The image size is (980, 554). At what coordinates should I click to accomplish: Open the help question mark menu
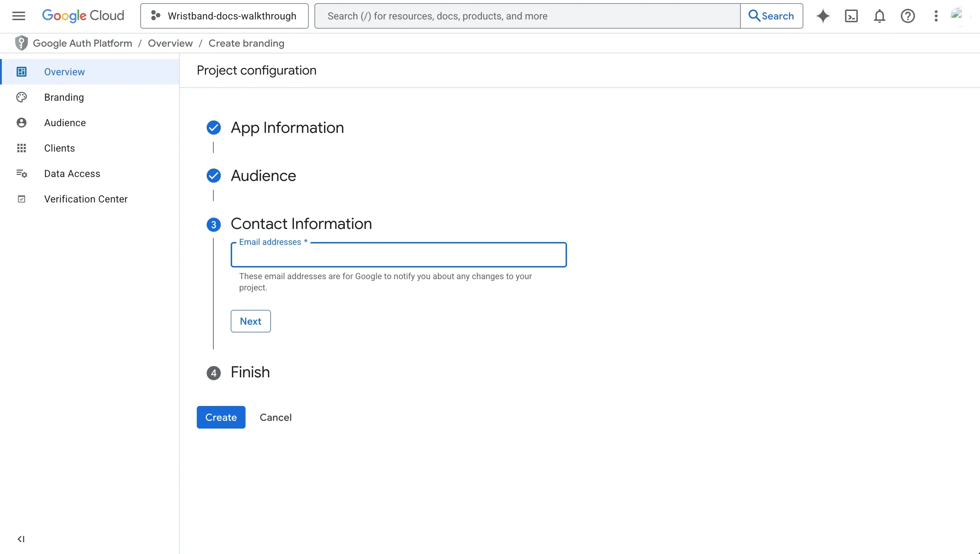(908, 16)
